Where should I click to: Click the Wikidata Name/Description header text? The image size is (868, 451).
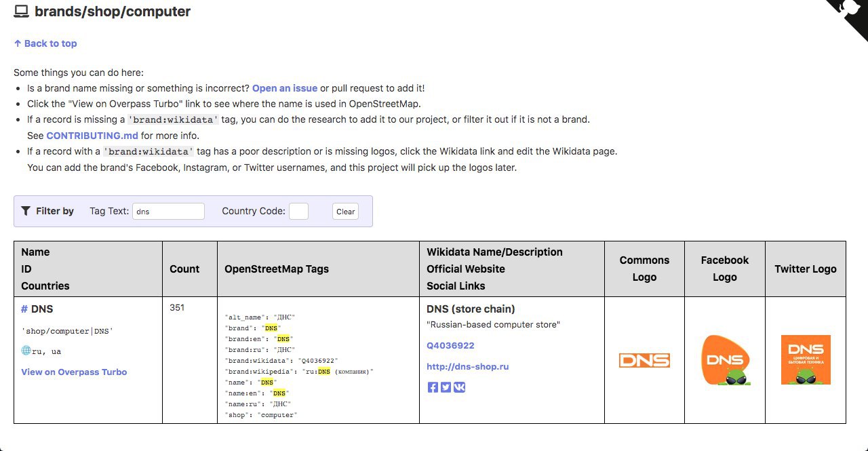494,252
